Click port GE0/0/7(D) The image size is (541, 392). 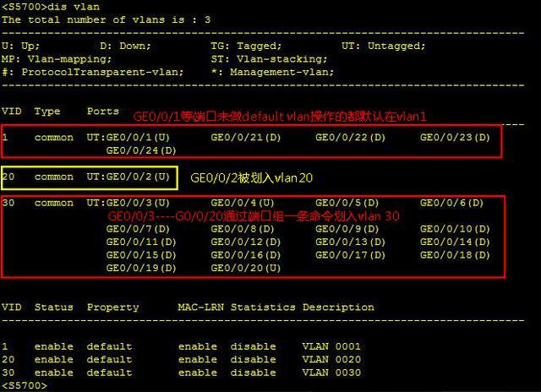138,229
